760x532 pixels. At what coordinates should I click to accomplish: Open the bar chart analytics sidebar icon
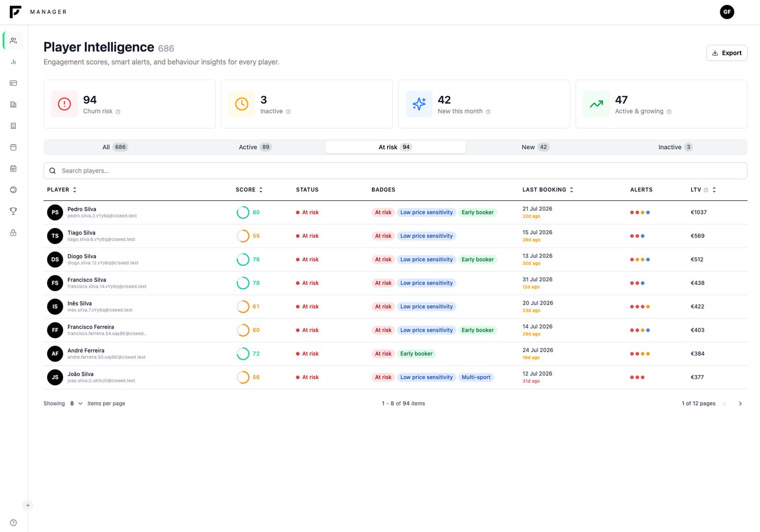14,62
